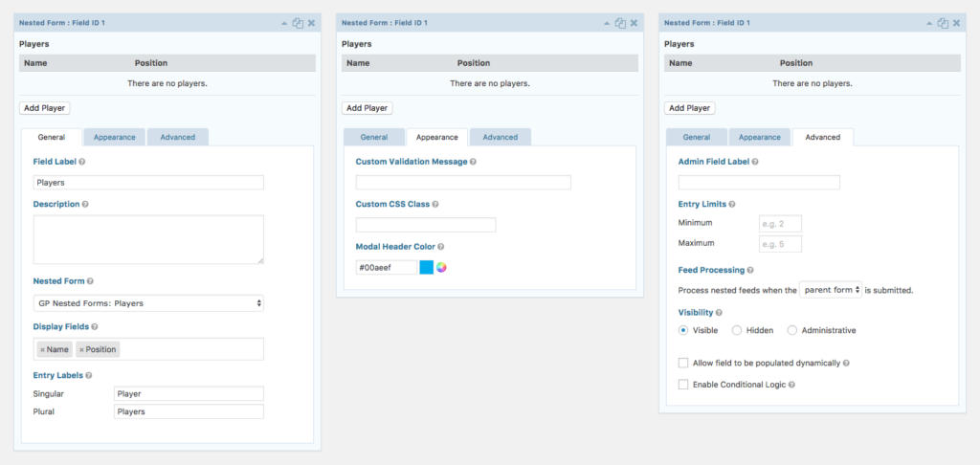Open help tooltip beside Field Label
The width and height of the screenshot is (980, 465).
pyautogui.click(x=82, y=162)
